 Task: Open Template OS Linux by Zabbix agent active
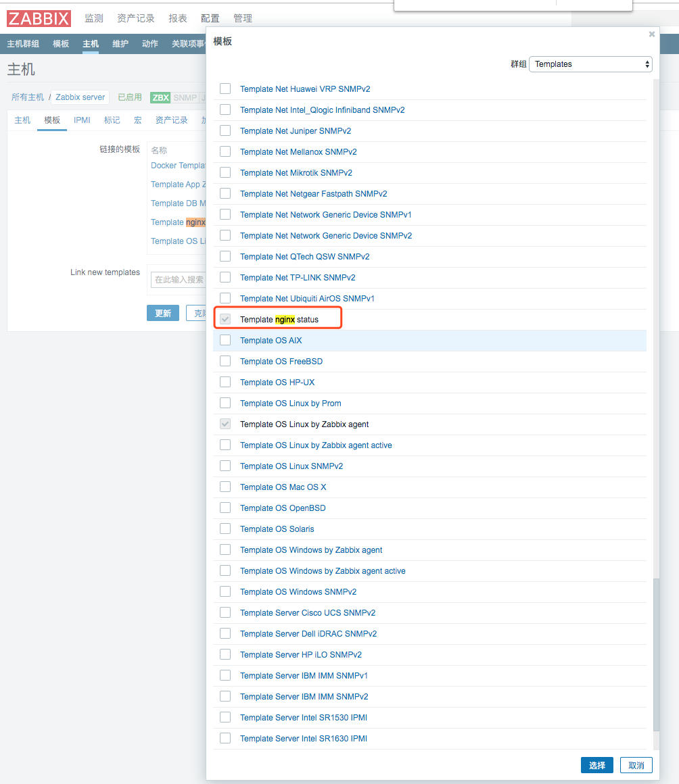[x=316, y=445]
